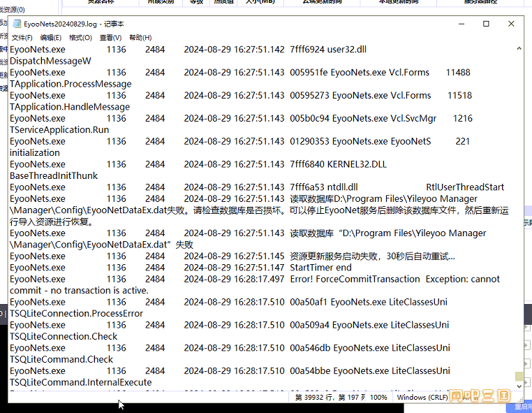Click the timestamp 16:27:51.147
Screen dimensions: 532x413
pos(259,268)
